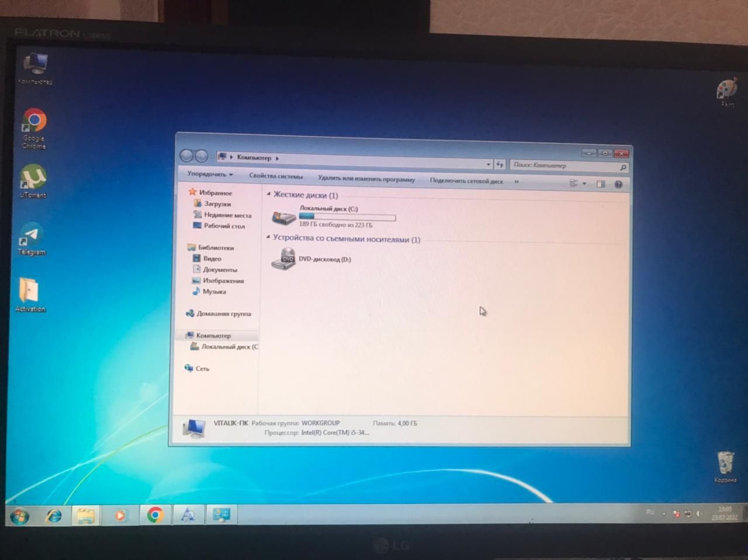Image resolution: width=748 pixels, height=560 pixels.
Task: Toggle the preview pane button
Action: (x=601, y=184)
